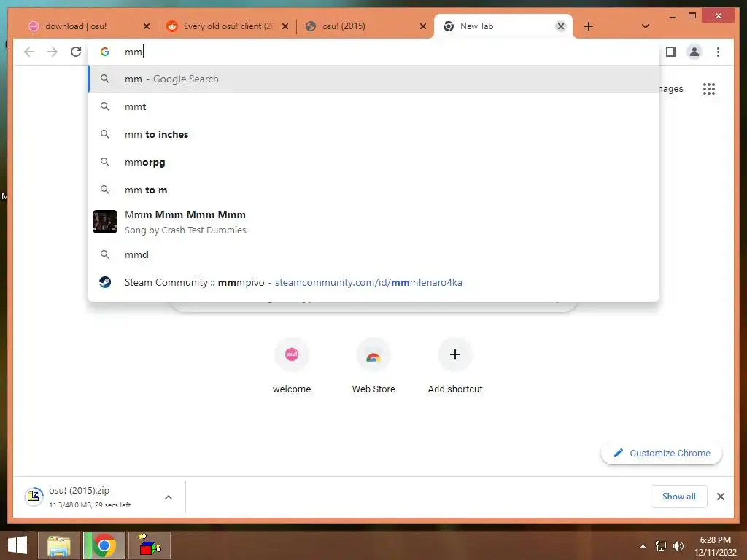Click the network tray icon
This screenshot has height=560, width=747.
pos(661,546)
